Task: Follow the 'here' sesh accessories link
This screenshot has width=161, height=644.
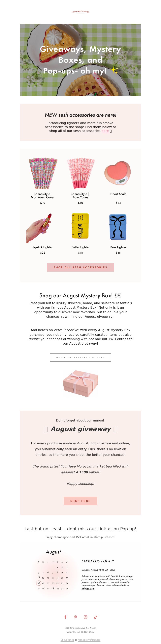Action: pyautogui.click(x=105, y=131)
